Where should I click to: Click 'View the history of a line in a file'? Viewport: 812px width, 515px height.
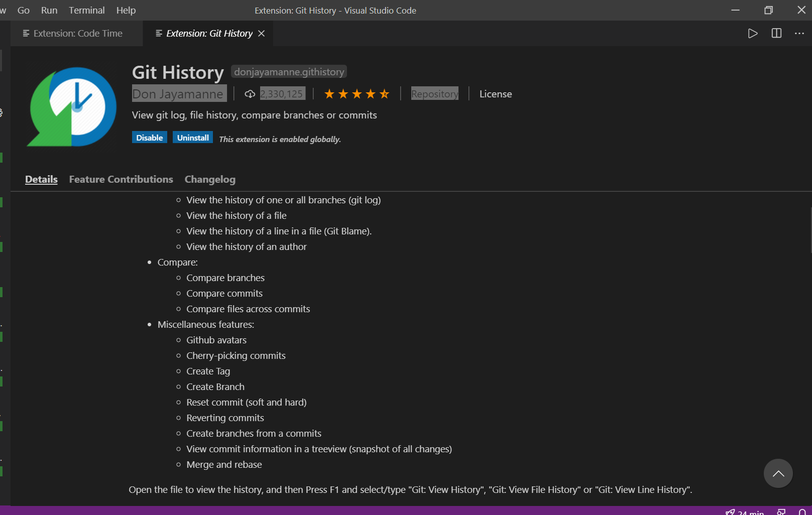click(x=279, y=231)
